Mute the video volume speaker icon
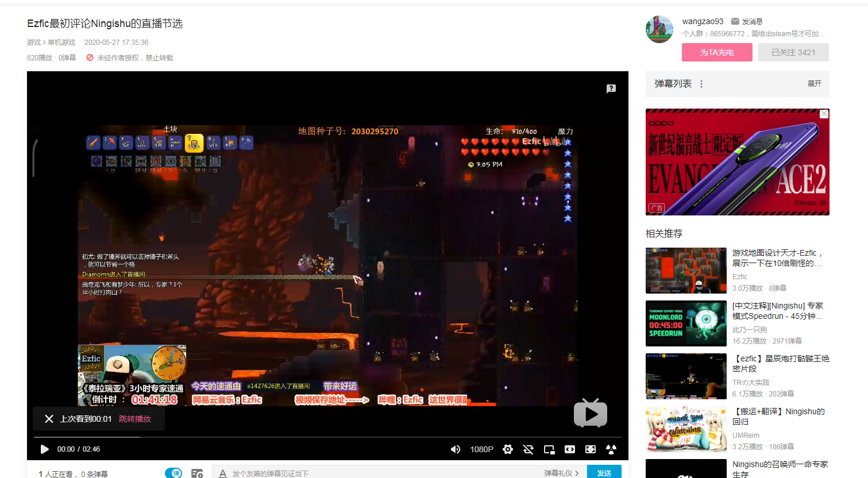Screen dimensions: 868x478 (456, 449)
